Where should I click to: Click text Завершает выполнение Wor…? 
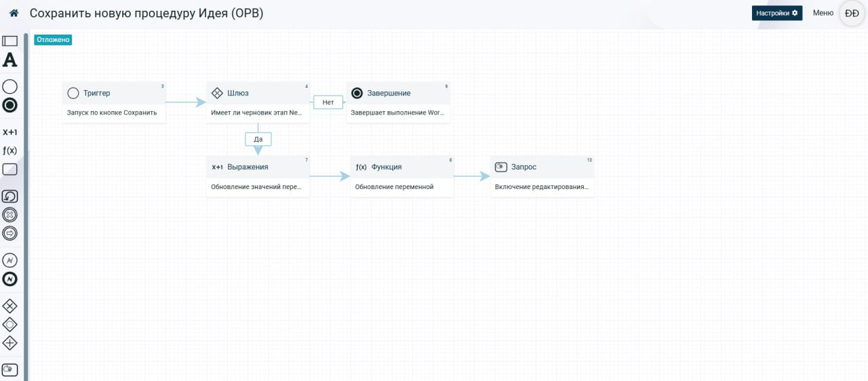(398, 113)
